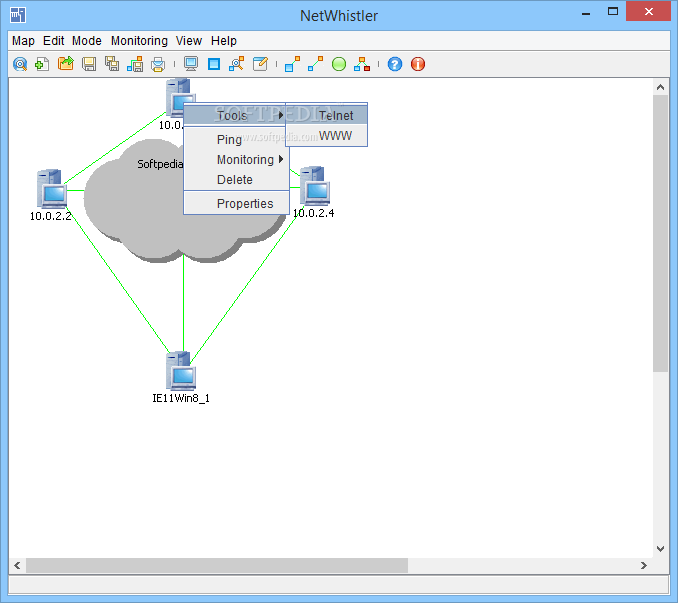Click the IE11Win8_1 node label
Viewport: 678px width, 603px height.
tap(181, 398)
